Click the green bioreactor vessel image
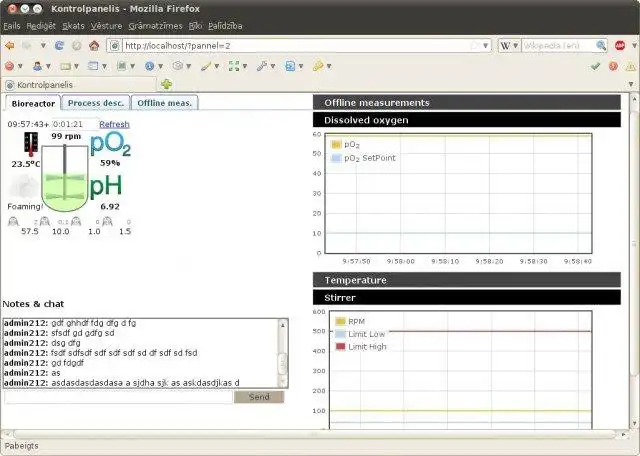640x456 pixels. click(x=64, y=178)
